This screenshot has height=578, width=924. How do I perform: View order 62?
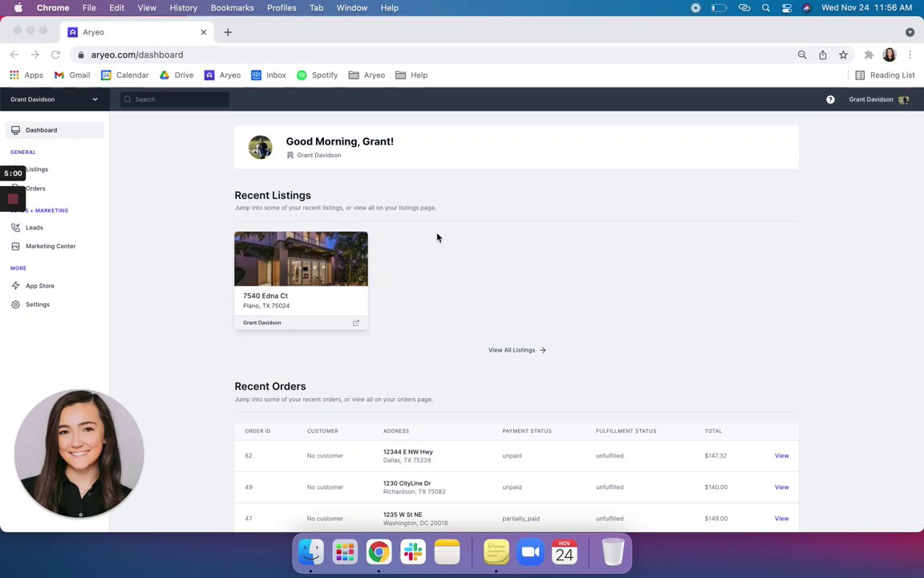point(781,456)
